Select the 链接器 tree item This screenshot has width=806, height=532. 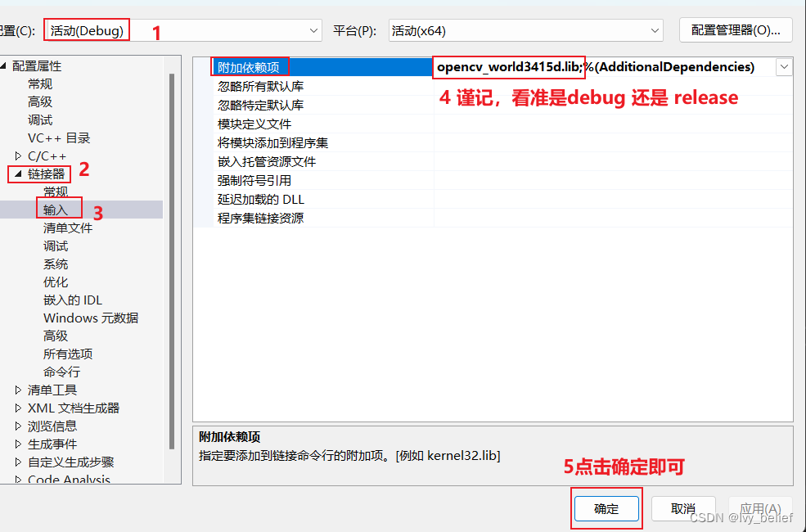pyautogui.click(x=47, y=174)
